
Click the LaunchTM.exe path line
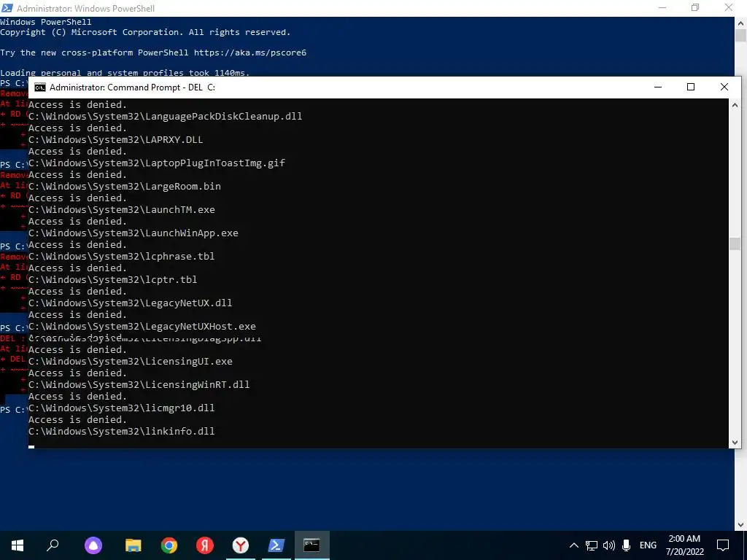click(x=122, y=209)
